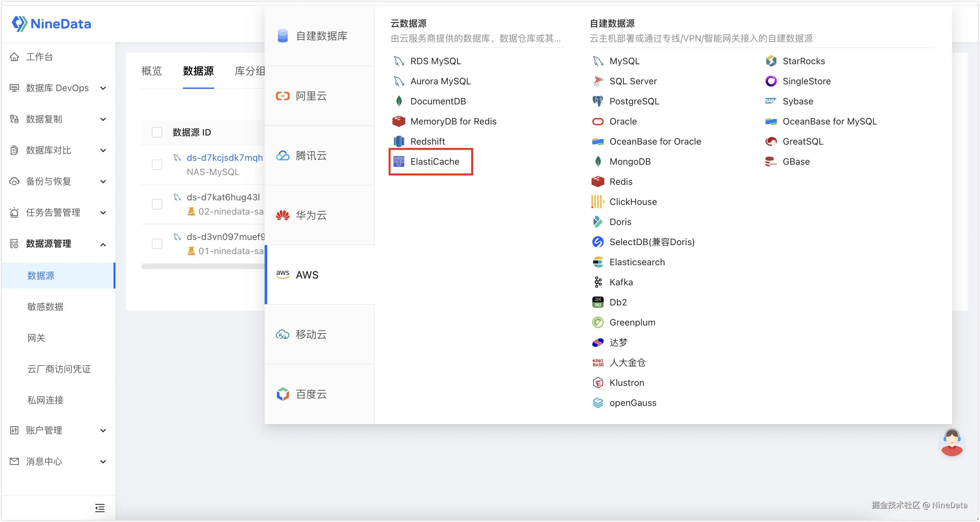Image resolution: width=980 pixels, height=522 pixels.
Task: Open the ds-d7kcjsdk7mqh data source link
Action: (224, 158)
